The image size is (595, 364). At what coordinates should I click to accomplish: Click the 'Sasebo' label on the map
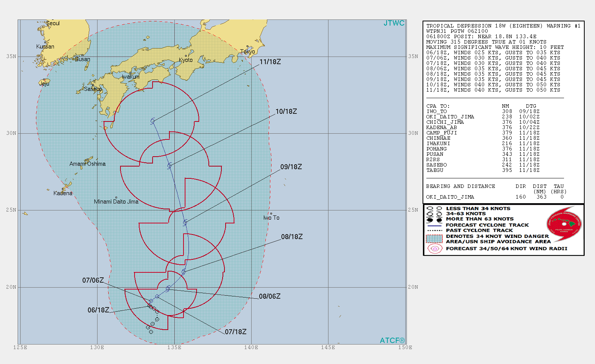tap(93, 89)
